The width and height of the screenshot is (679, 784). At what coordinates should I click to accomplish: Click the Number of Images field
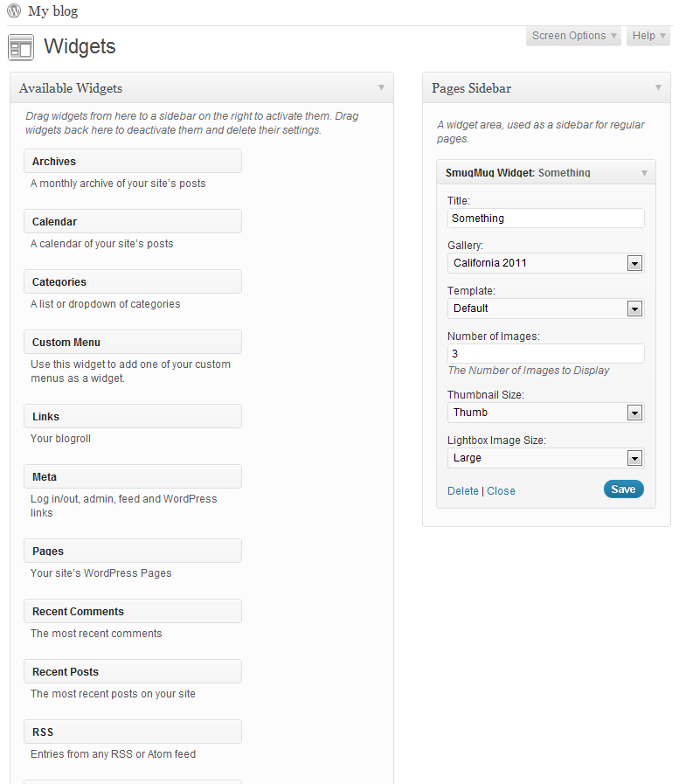tap(546, 353)
